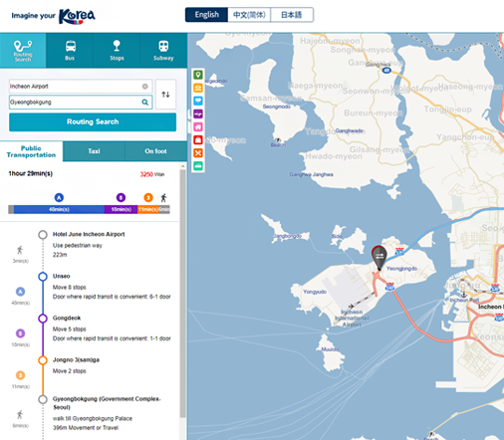
Task: Select the Unseo station step
Action: tap(62, 276)
